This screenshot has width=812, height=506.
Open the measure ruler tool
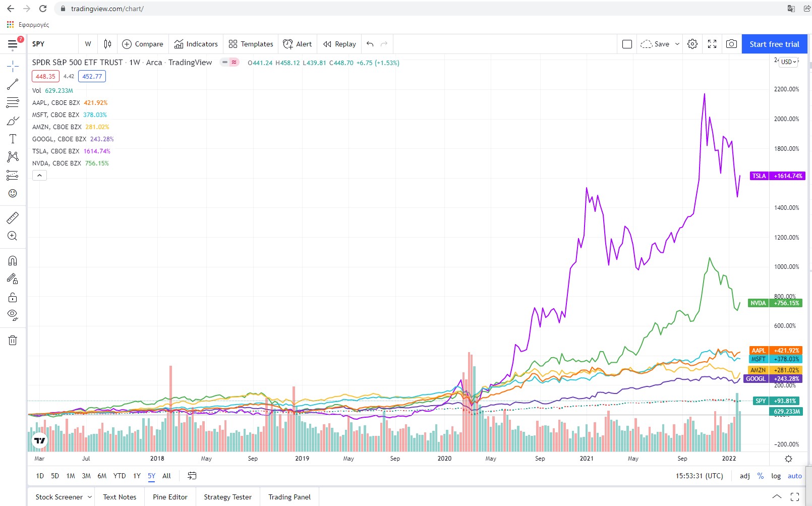coord(13,218)
